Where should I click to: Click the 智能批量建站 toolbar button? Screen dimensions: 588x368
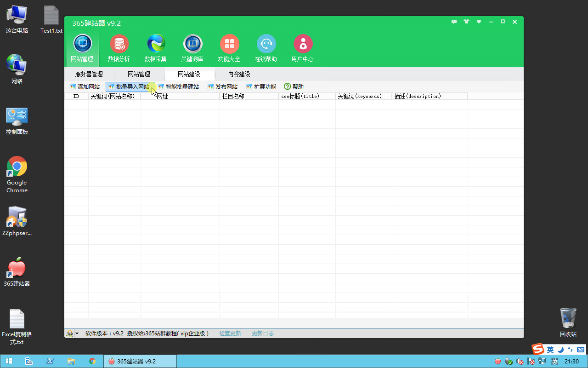pos(178,86)
